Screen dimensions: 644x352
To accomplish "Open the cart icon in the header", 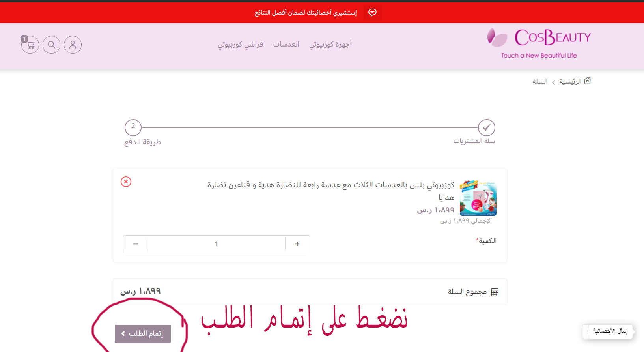I will pos(30,45).
